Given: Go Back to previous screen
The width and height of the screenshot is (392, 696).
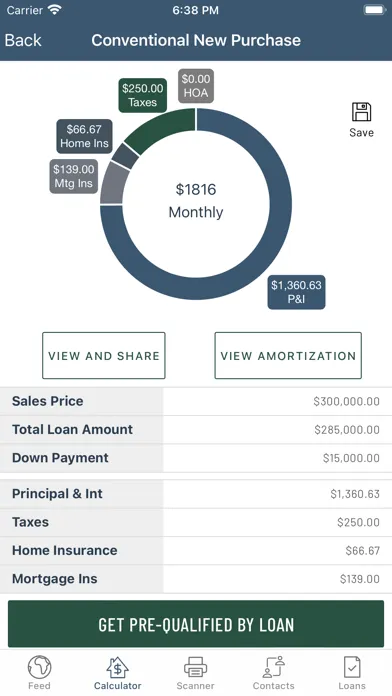Looking at the screenshot, I should pyautogui.click(x=23, y=40).
